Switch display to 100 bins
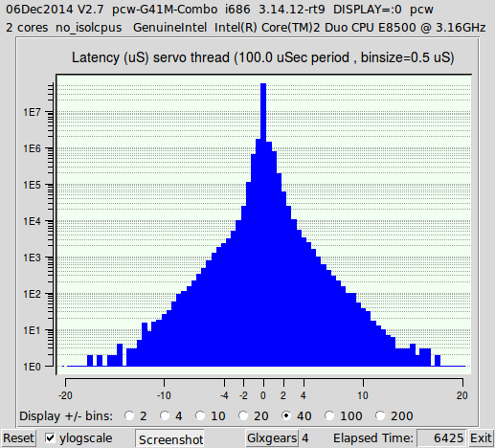 (x=329, y=415)
